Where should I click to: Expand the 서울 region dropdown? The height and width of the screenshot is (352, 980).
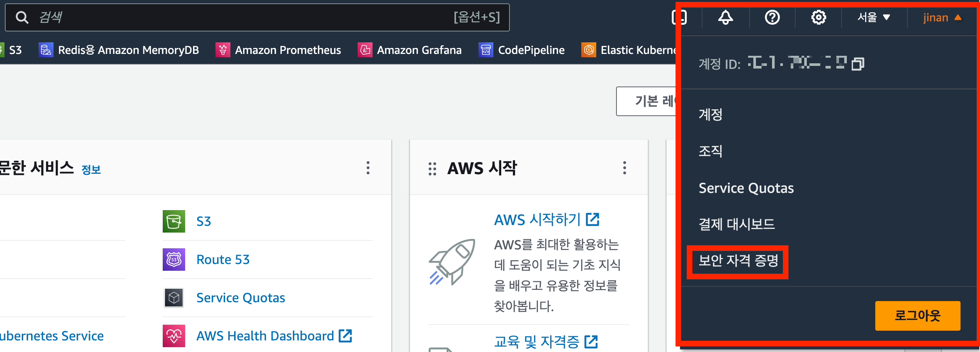click(874, 17)
